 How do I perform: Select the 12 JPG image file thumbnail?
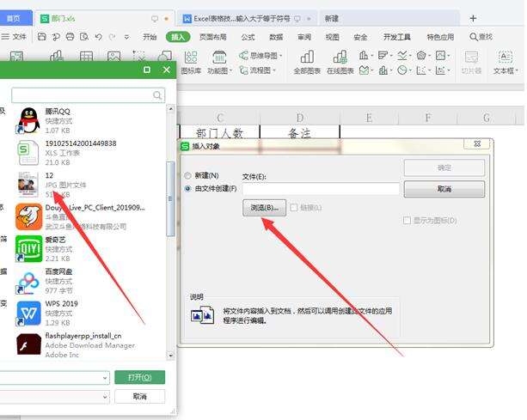click(x=28, y=185)
